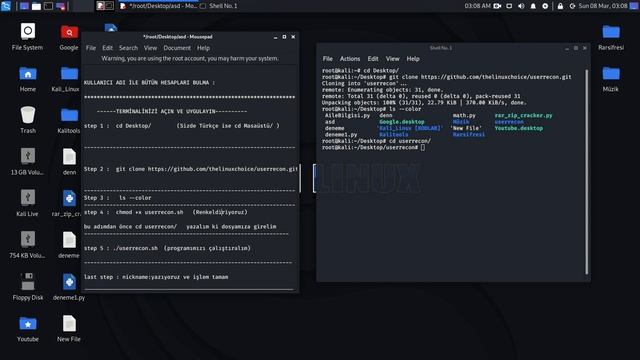
Task: Open Mousepad Document menu
Action: (x=177, y=48)
